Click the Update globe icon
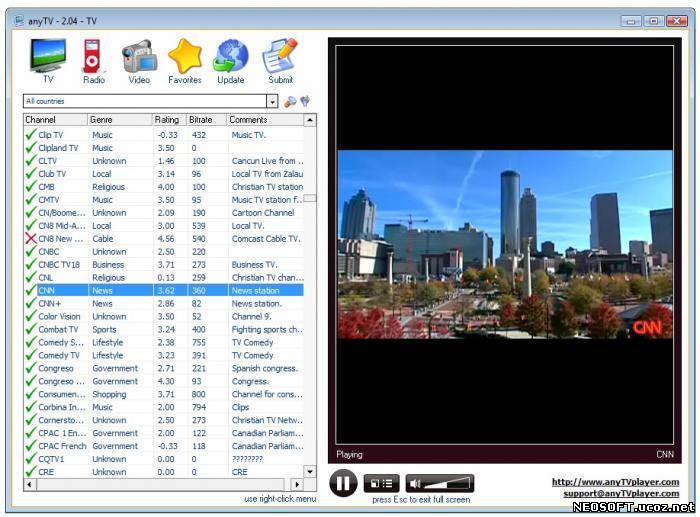This screenshot has height=517, width=700. pyautogui.click(x=230, y=61)
